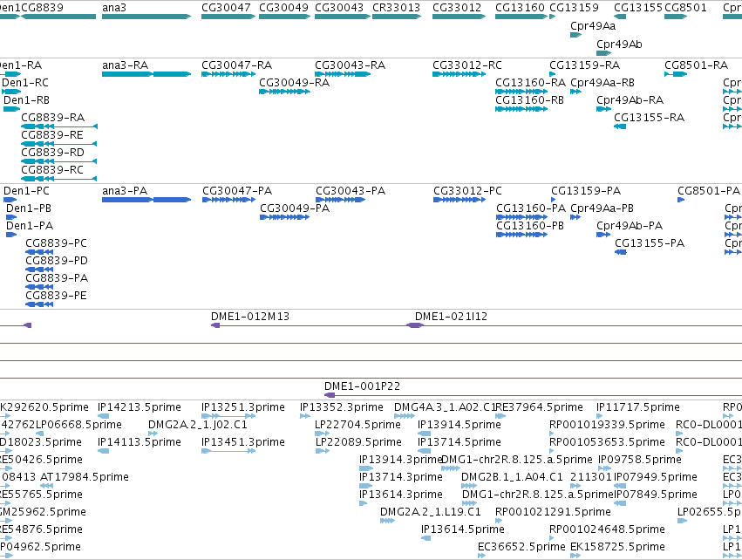Click the LP22704.5prime EST label

357,425
